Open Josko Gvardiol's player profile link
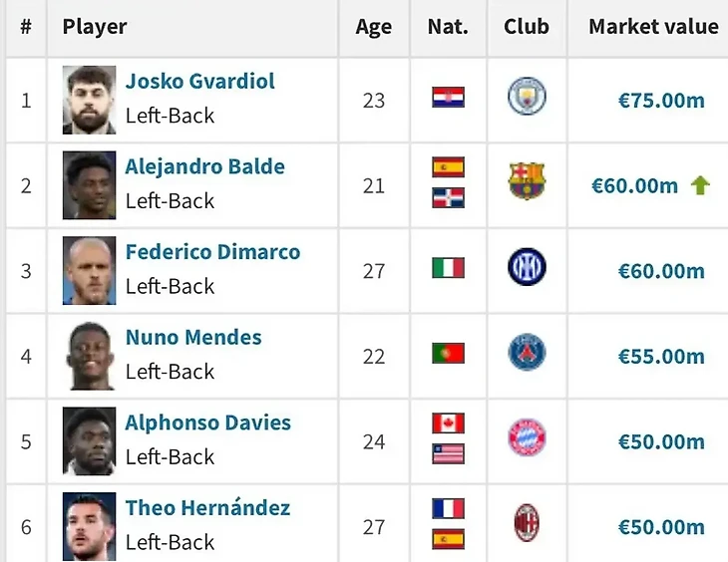728x562 pixels. pos(200,82)
